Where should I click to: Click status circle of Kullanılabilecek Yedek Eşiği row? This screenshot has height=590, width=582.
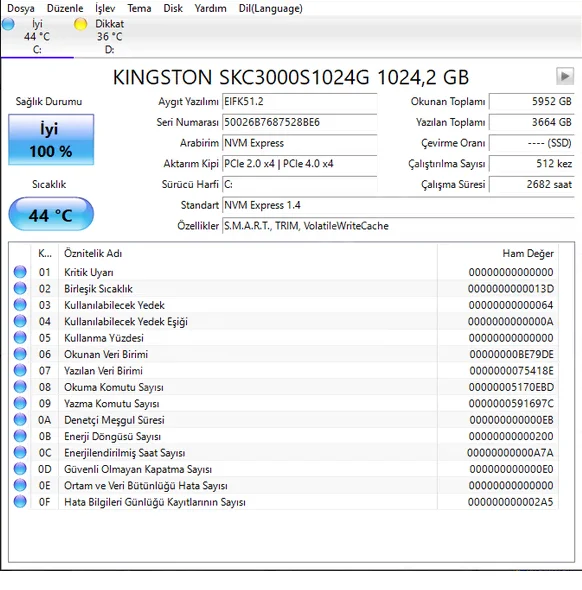click(x=20, y=321)
